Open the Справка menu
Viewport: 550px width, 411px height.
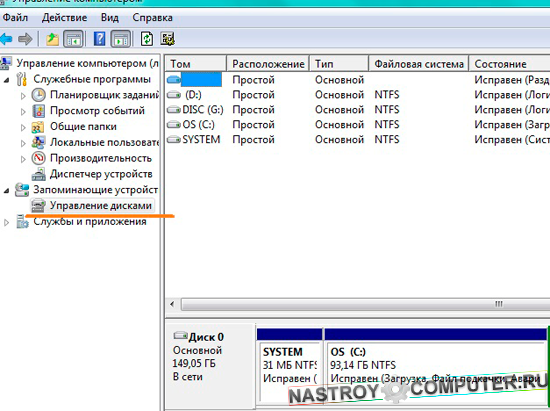tap(153, 18)
